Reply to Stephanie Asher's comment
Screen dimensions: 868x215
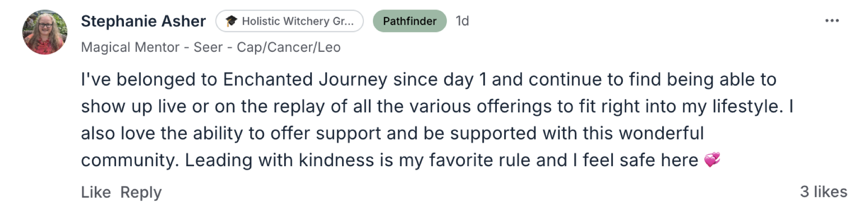[x=141, y=192]
